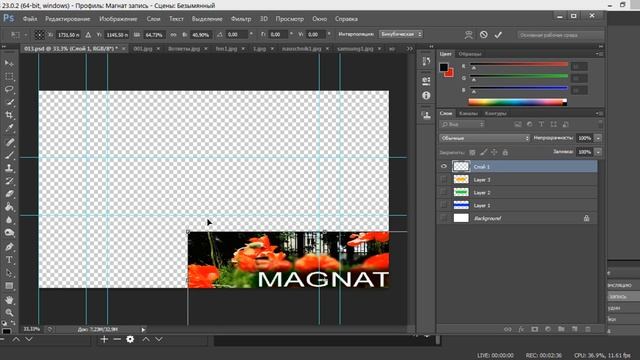Delete layer using the trash icon
Screen dimensions: 640x360
coord(588,329)
